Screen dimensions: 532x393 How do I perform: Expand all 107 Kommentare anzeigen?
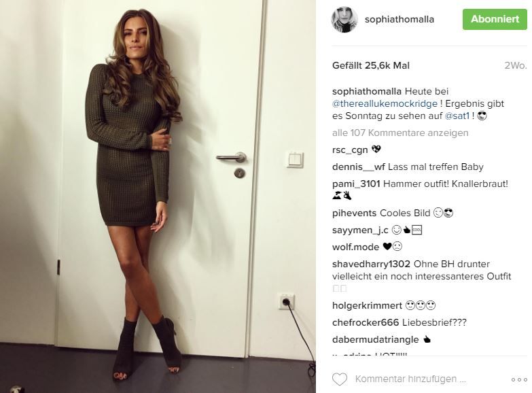tap(400, 133)
